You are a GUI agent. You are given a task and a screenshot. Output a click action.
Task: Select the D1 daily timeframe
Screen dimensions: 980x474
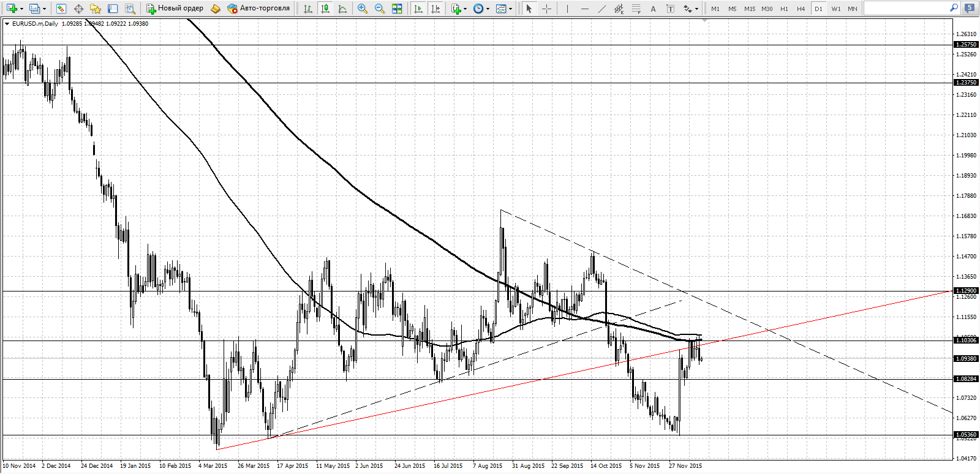coord(818,9)
